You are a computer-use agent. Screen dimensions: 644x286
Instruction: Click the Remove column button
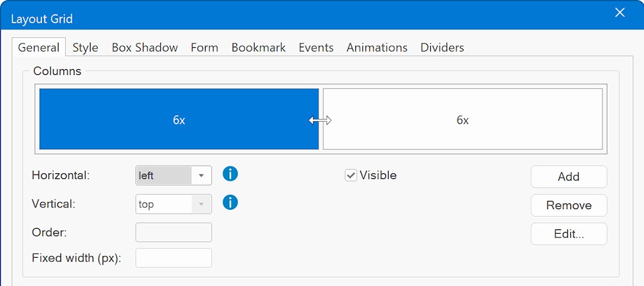569,205
